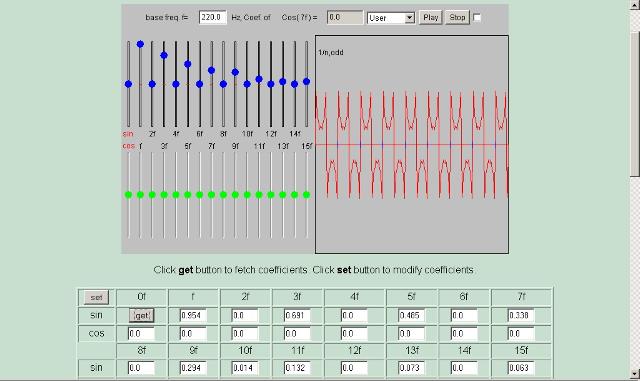This screenshot has width=640, height=381.
Task: Click the sin 15f coefficient field 0.063
Action: tap(521, 368)
